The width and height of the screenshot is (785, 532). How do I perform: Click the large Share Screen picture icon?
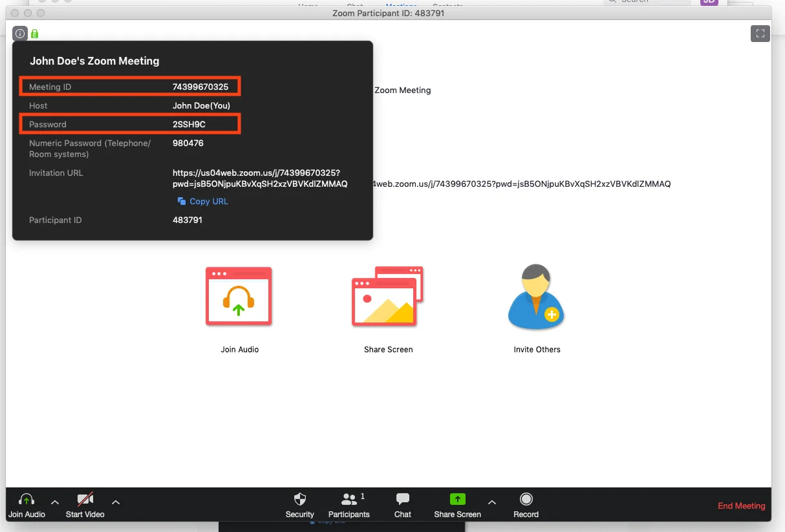(387, 296)
